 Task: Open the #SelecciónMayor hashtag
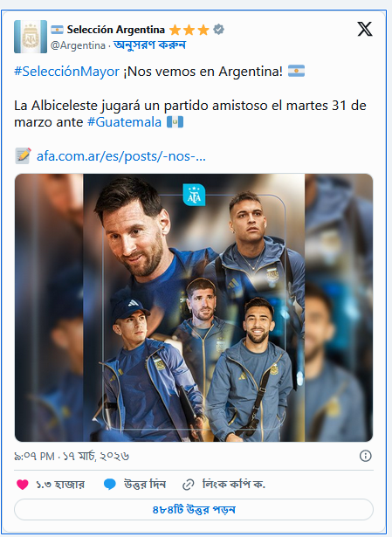click(x=66, y=72)
